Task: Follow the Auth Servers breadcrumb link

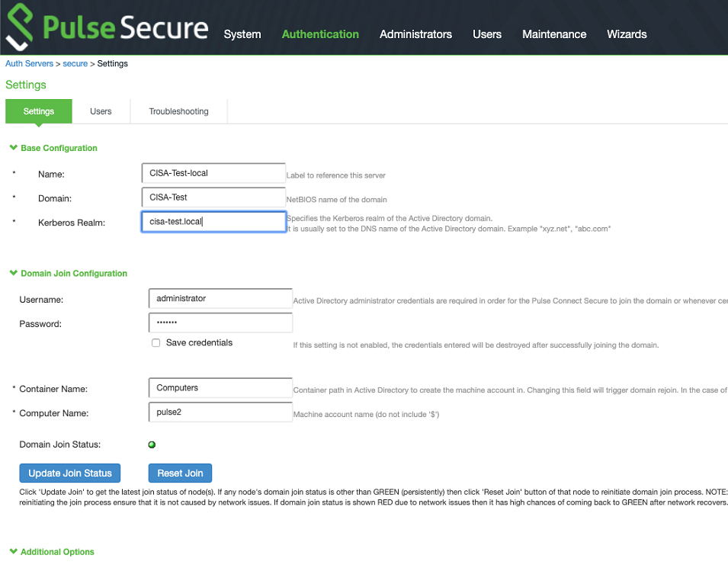Action: pos(29,63)
